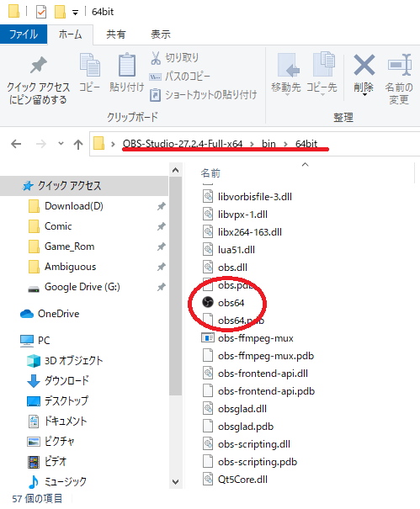The image size is (420, 509).
Task: Click the Properties checkmark icon in title bar
Action: coord(41,13)
